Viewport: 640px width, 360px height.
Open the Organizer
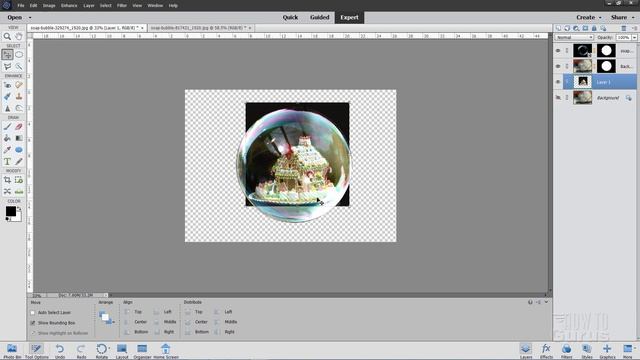(x=142, y=351)
